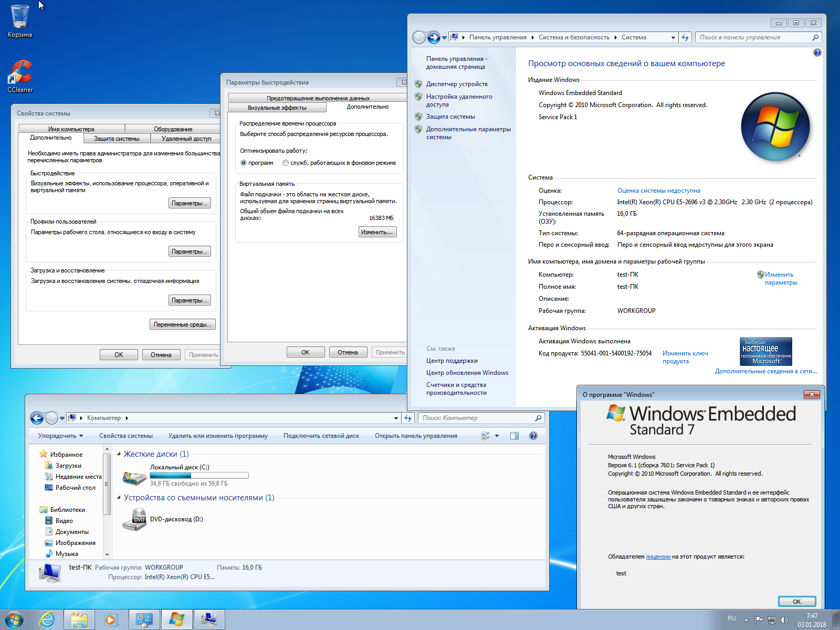The height and width of the screenshot is (630, 840).
Task: Click the volume speaker icon in the tray
Action: [x=784, y=620]
